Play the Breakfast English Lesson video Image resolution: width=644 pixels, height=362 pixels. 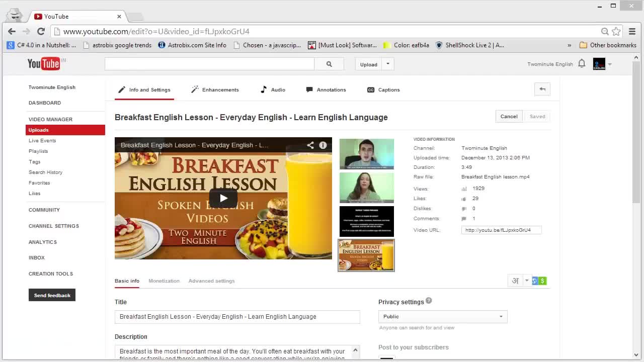click(223, 198)
